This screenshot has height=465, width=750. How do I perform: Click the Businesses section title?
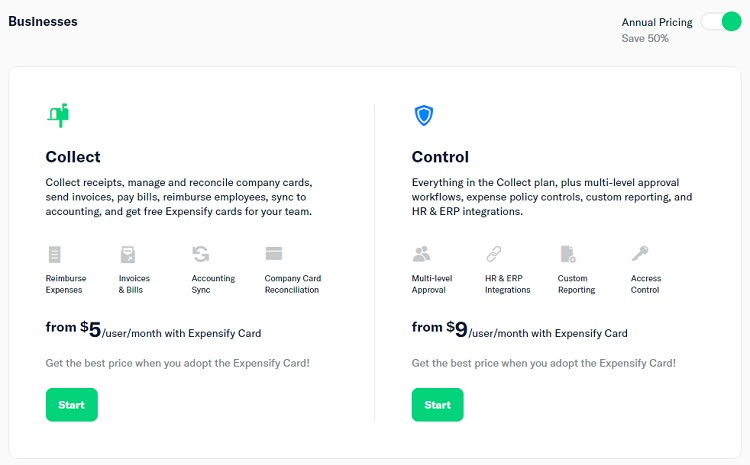click(x=43, y=22)
